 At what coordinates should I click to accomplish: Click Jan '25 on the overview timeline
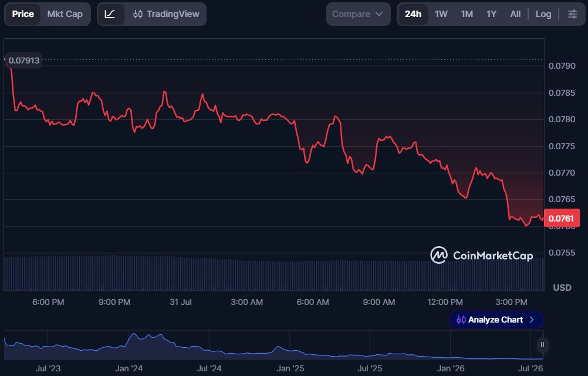[x=290, y=368]
